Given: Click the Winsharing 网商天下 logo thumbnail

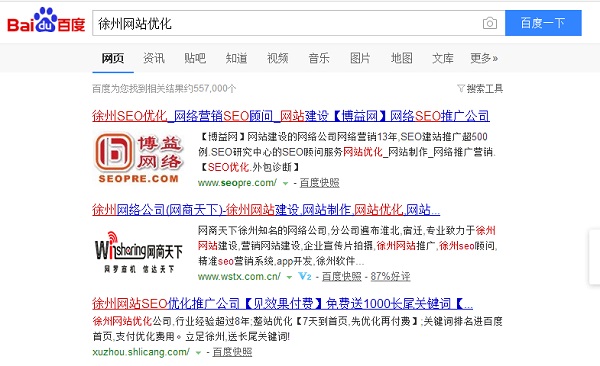Looking at the screenshot, I should (x=139, y=252).
